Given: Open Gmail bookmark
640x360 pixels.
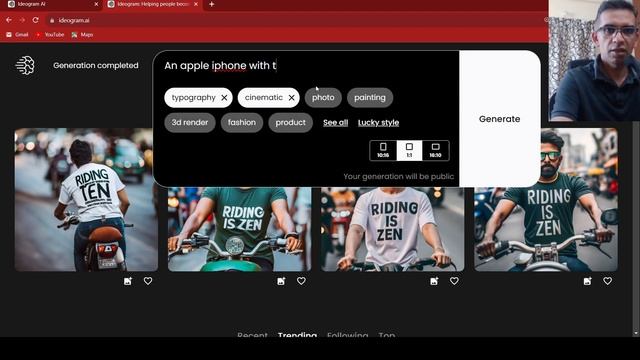Looking at the screenshot, I should click(x=17, y=35).
